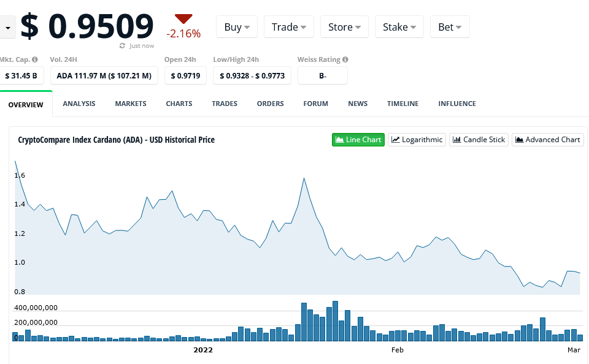Click the Low/High 24h label
Screen dimensions: 589x364
(x=236, y=59)
